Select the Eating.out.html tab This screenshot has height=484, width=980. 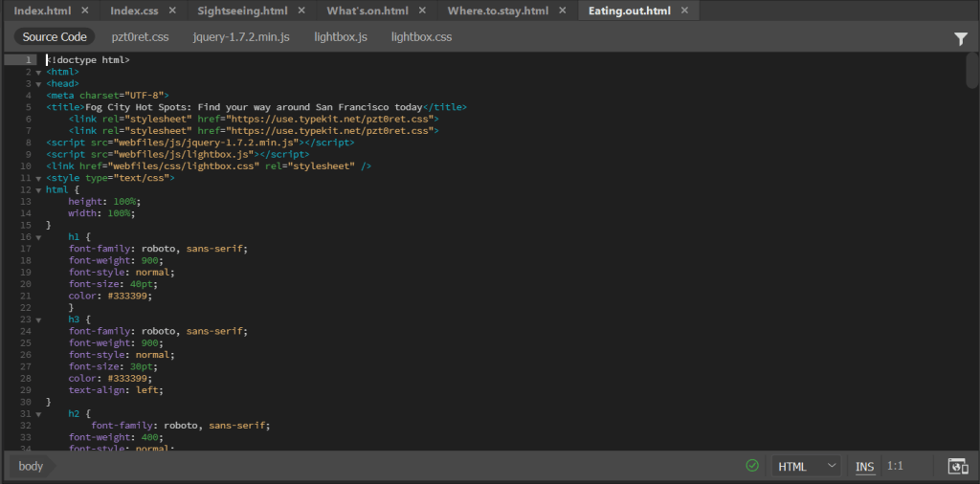(x=630, y=11)
